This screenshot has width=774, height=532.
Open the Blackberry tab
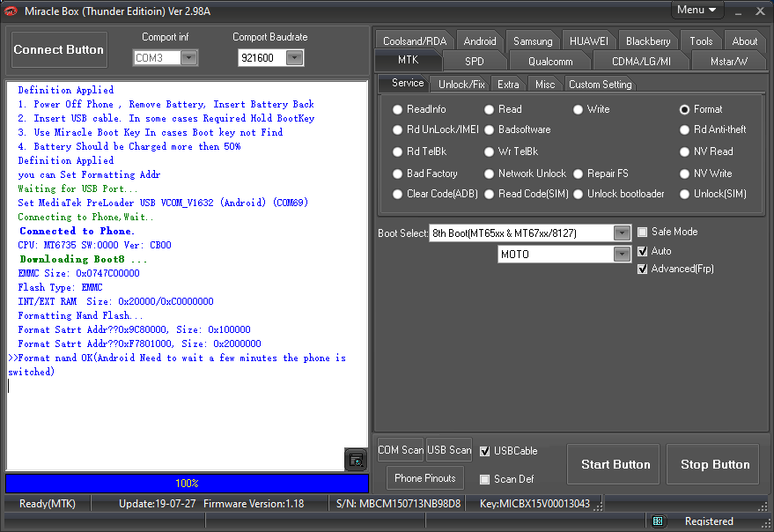tap(648, 41)
